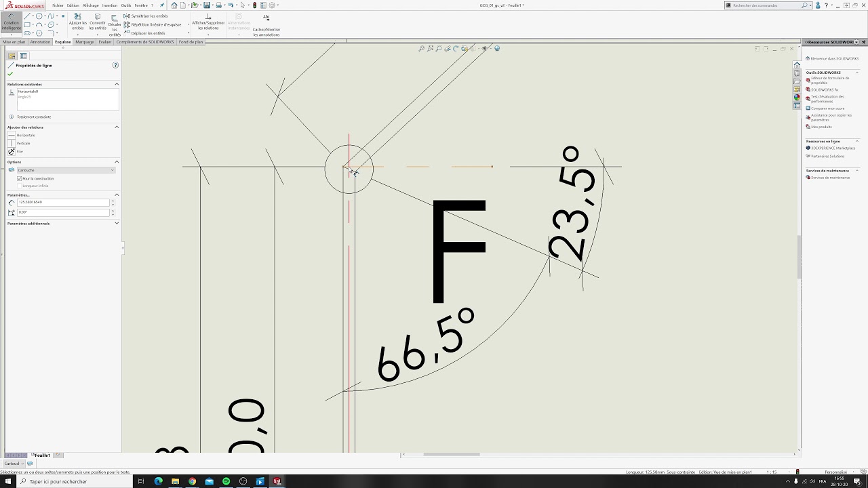Open the Design Library task pane tab

coord(797,73)
